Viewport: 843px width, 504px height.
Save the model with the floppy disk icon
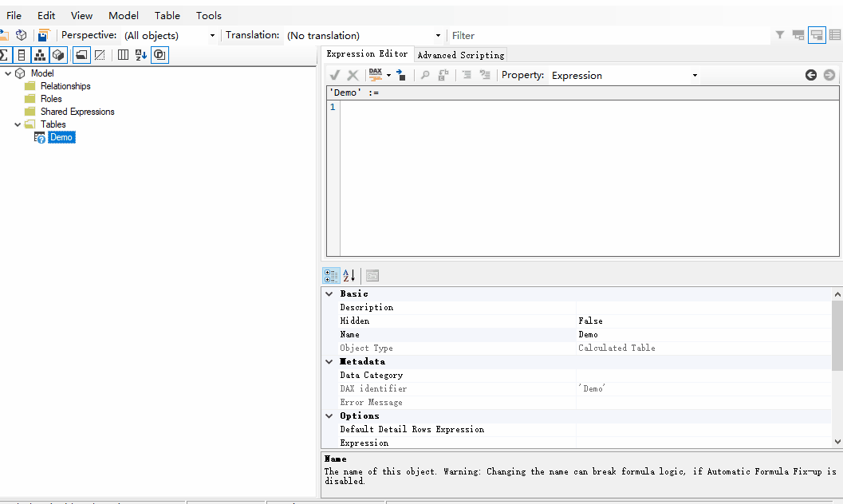click(44, 35)
